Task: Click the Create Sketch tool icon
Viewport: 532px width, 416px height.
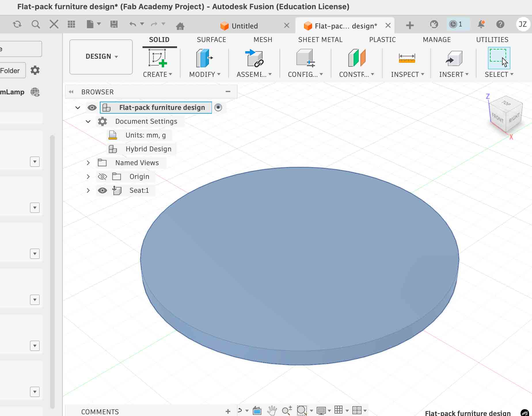Action: coord(157,58)
